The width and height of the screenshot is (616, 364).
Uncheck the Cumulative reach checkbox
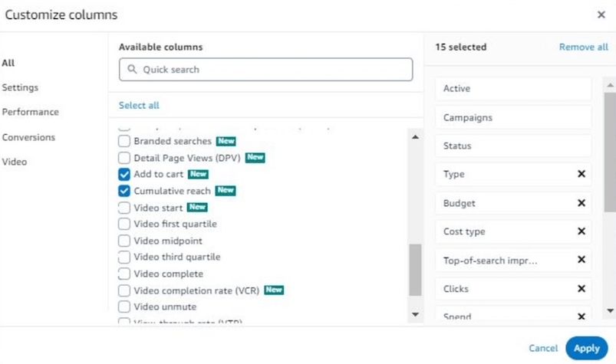coord(124,191)
